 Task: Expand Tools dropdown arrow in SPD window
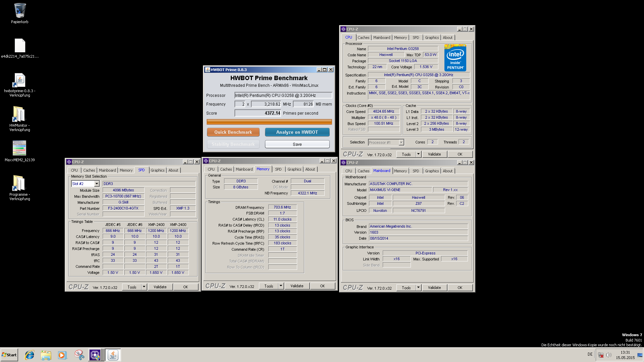[x=144, y=287]
